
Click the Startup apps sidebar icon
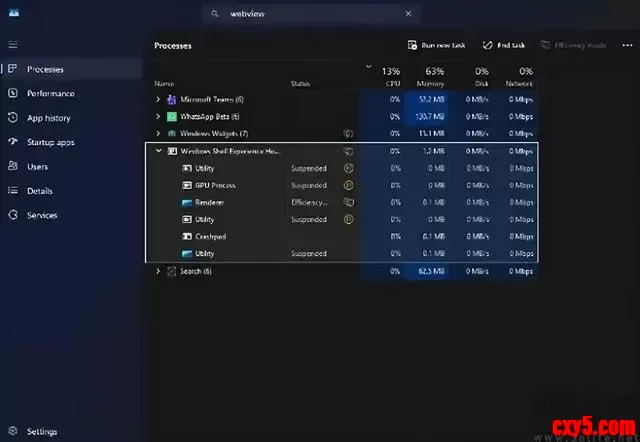click(13, 142)
